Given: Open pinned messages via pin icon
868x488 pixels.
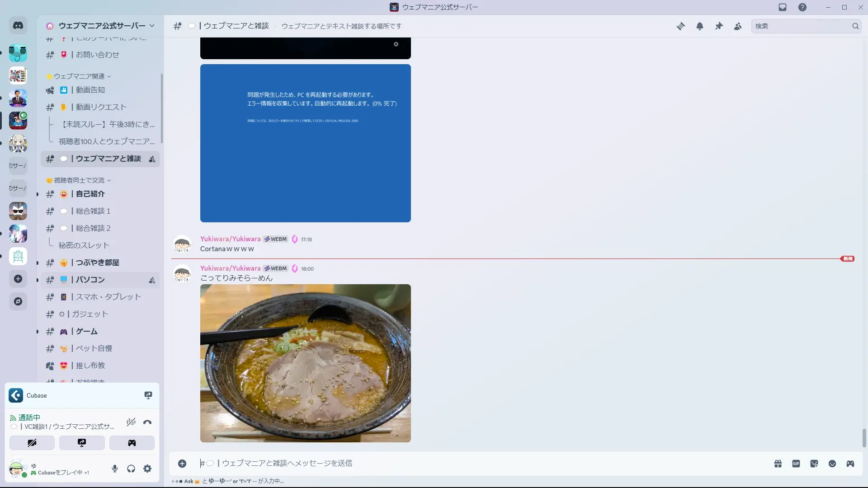Looking at the screenshot, I should [719, 26].
